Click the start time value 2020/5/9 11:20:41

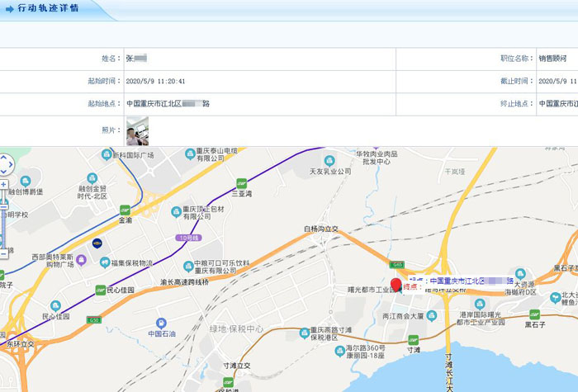click(155, 82)
